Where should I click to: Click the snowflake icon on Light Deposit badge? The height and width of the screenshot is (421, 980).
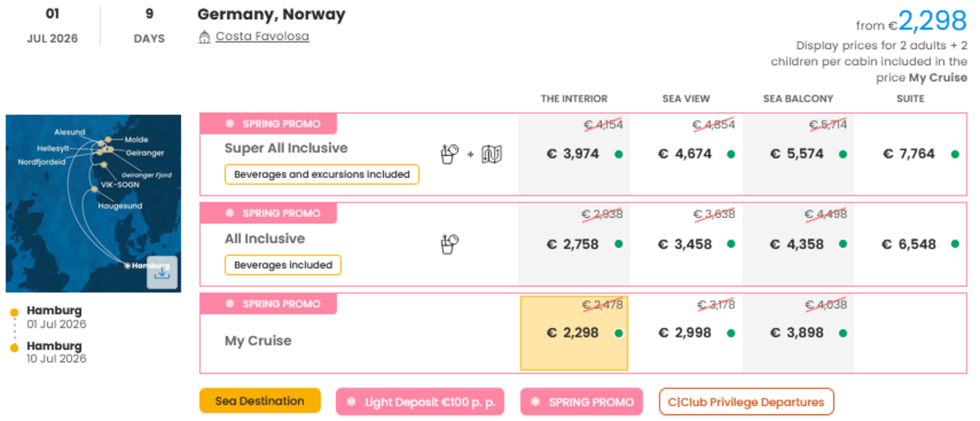coord(351,402)
